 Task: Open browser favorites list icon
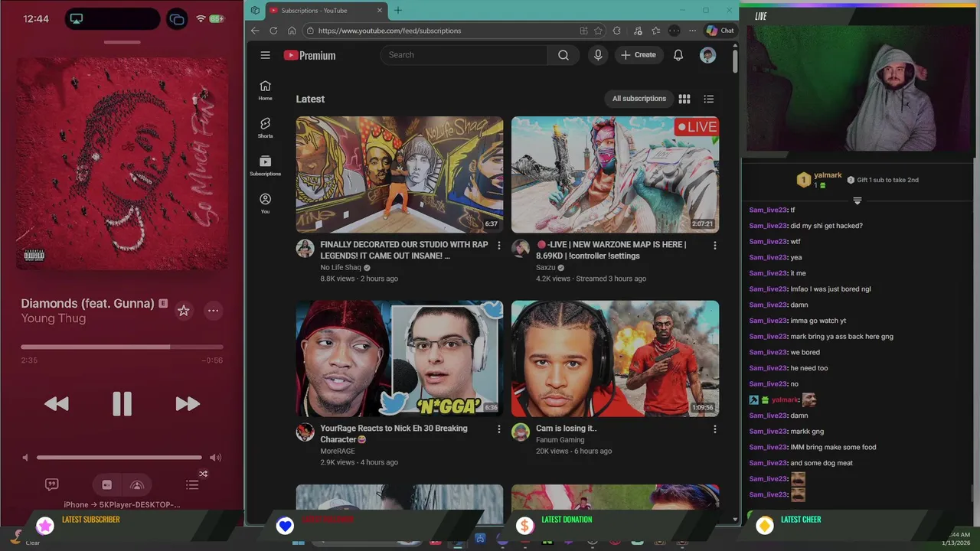656,31
